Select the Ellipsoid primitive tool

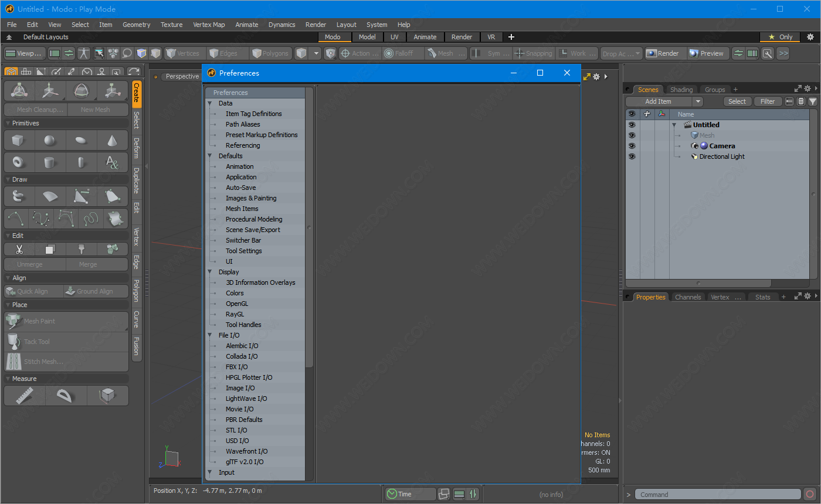[x=81, y=141]
